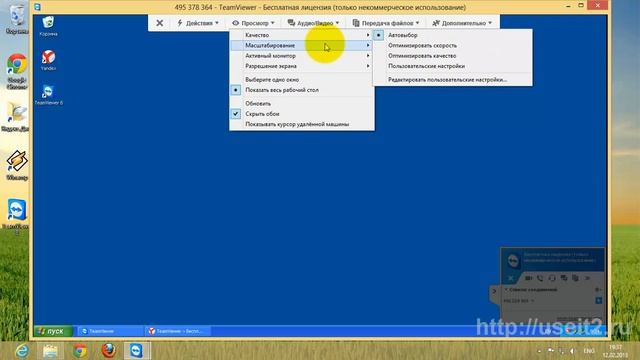The height and width of the screenshot is (360, 640).
Task: Click blue button beside connection ID
Action: coord(598,300)
